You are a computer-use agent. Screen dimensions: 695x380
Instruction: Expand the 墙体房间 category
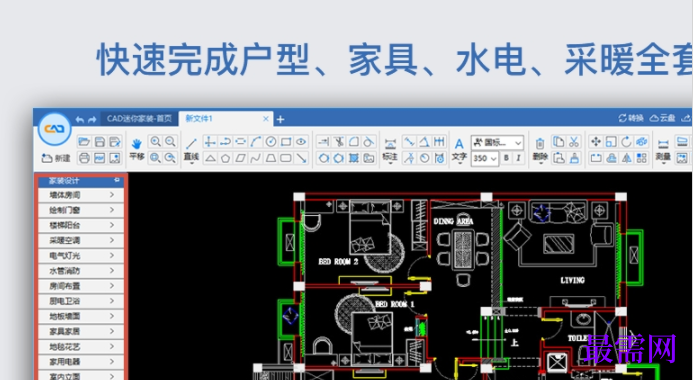tap(81, 195)
